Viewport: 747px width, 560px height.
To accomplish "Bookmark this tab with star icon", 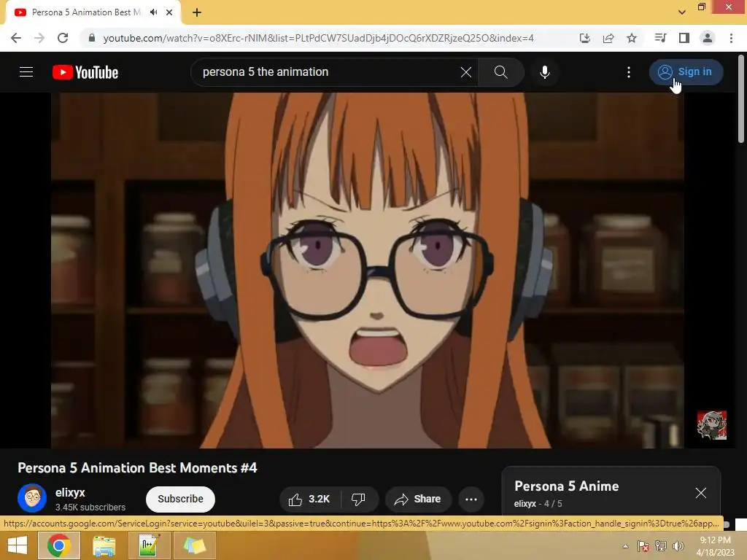I will [x=632, y=38].
